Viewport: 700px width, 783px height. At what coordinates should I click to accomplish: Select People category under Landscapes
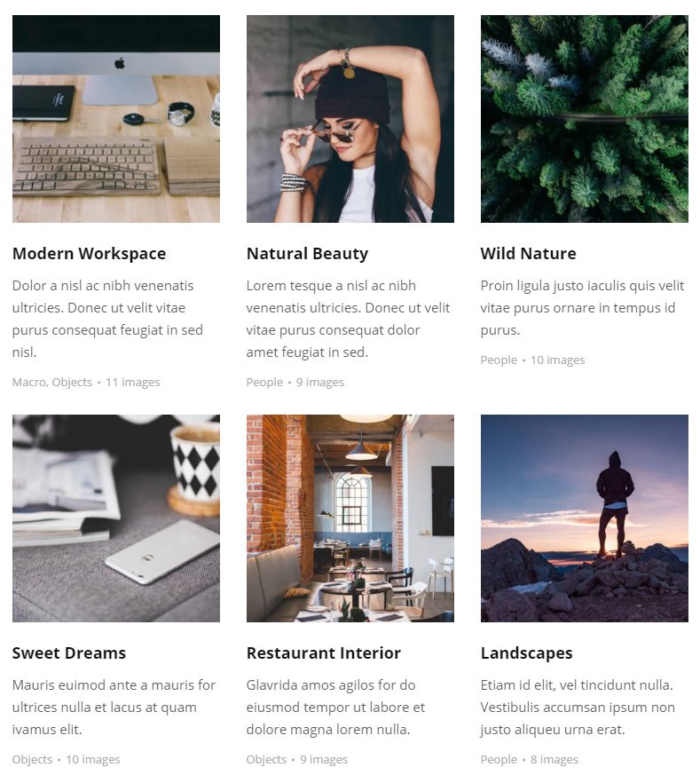pos(499,760)
